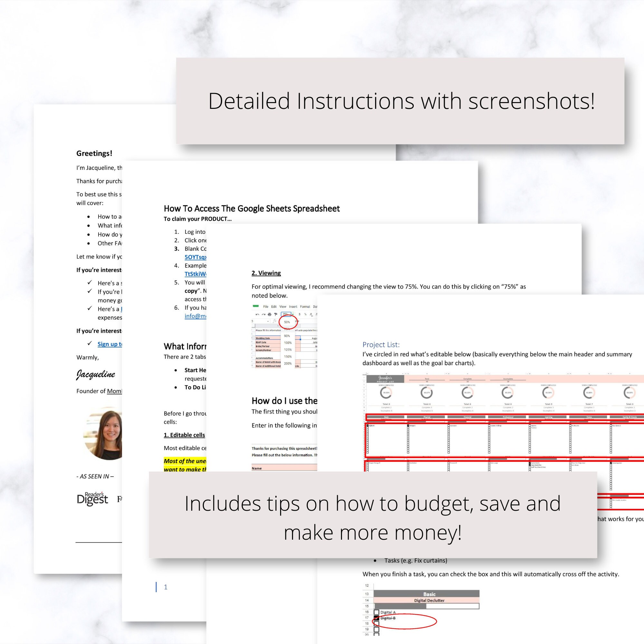Image resolution: width=644 pixels, height=644 pixels.
Task: Click the Project List: blue heading
Action: (x=381, y=345)
